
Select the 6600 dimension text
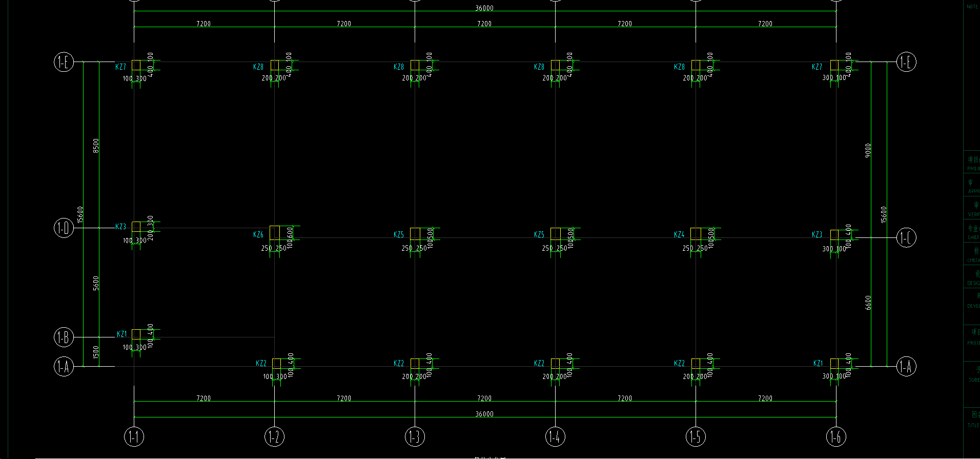click(x=868, y=302)
